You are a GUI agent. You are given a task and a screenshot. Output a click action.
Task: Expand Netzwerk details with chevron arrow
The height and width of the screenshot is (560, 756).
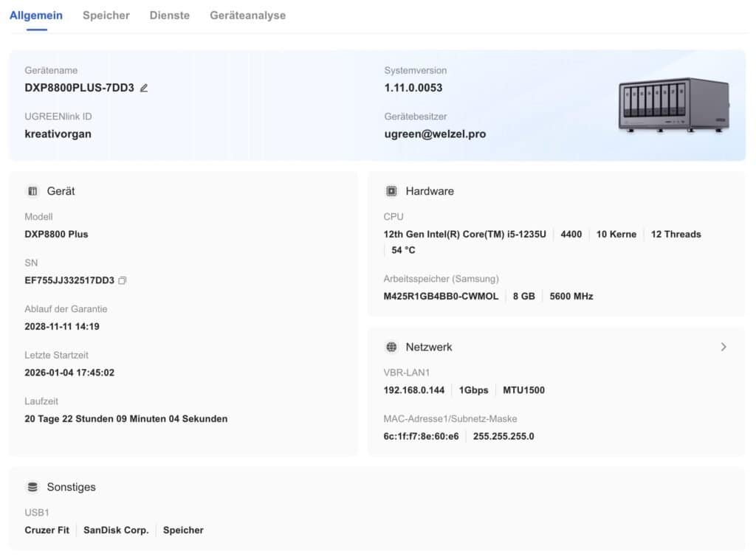click(x=724, y=347)
